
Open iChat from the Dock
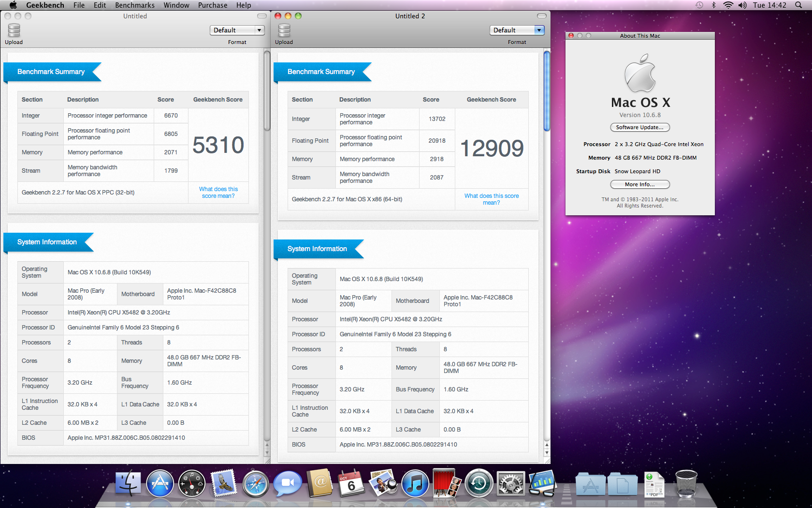click(x=288, y=484)
